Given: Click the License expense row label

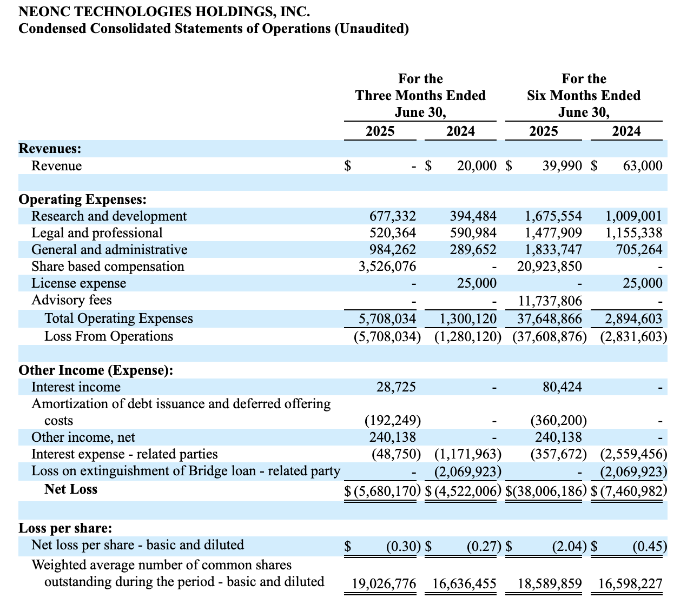Looking at the screenshot, I should (x=79, y=283).
